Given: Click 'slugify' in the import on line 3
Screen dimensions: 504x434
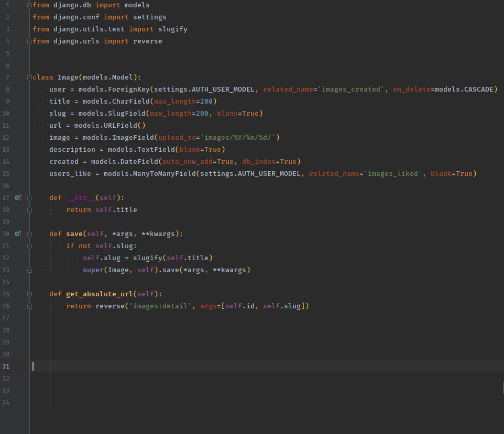Looking at the screenshot, I should 172,29.
